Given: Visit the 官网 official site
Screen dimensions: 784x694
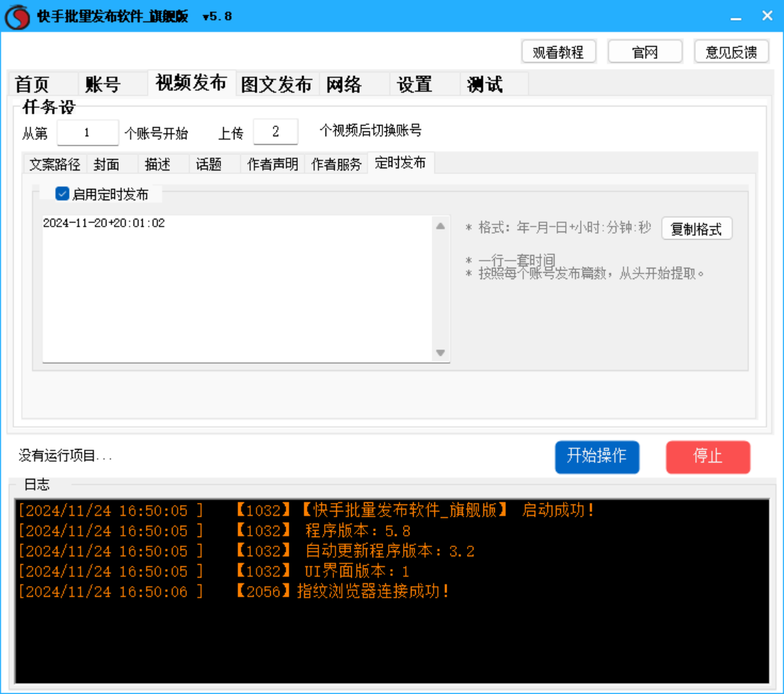Looking at the screenshot, I should tap(645, 52).
